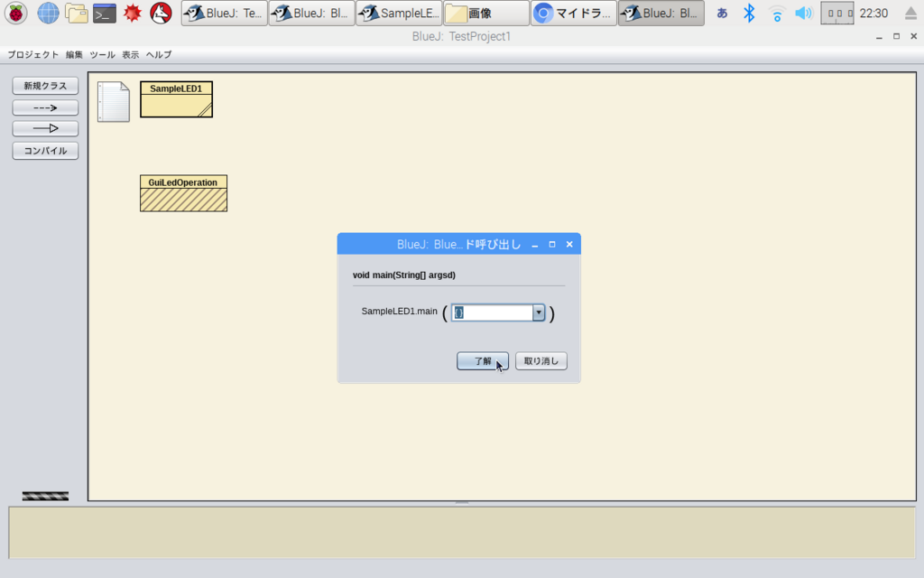Open the プロジェクト menu
924x578 pixels.
click(x=33, y=54)
